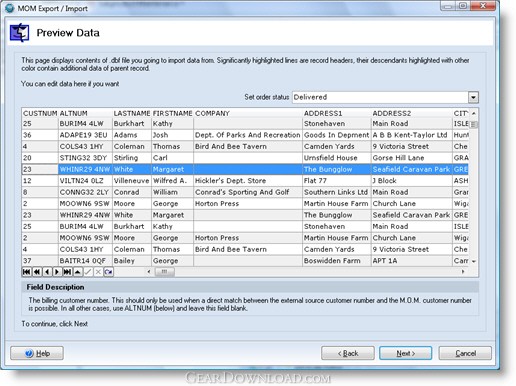Click the 'Gorse Hill Lane' cell

coord(412,158)
